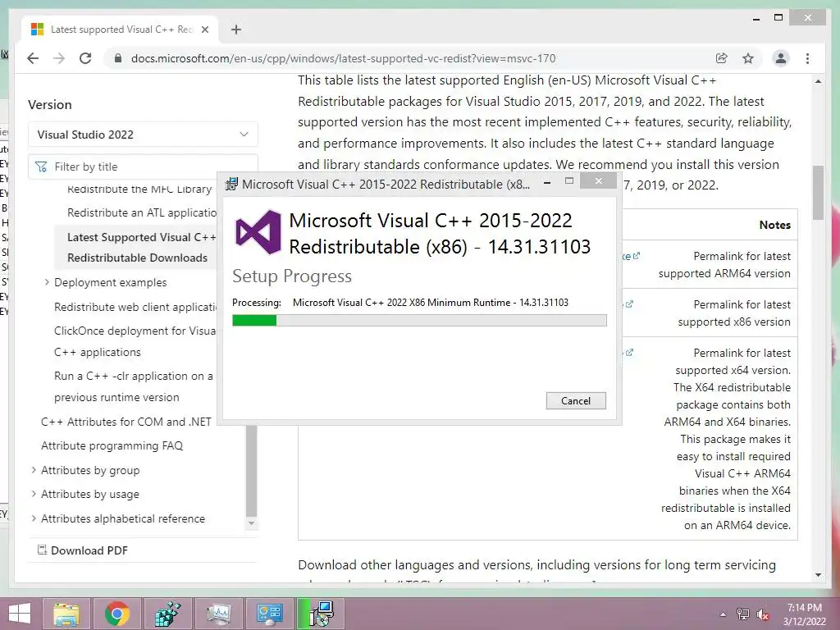
Task: Open the x86 permalink external link icon
Action: [x=629, y=304]
